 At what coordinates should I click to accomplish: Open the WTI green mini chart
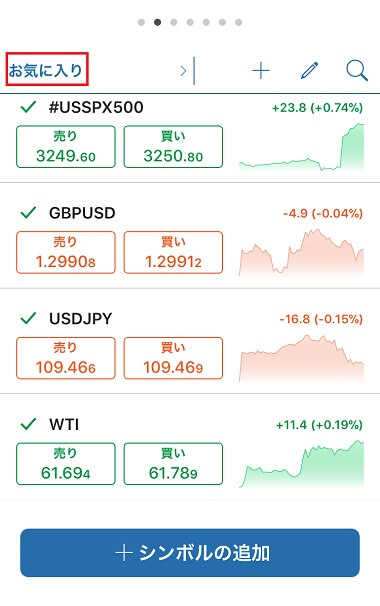point(302,464)
